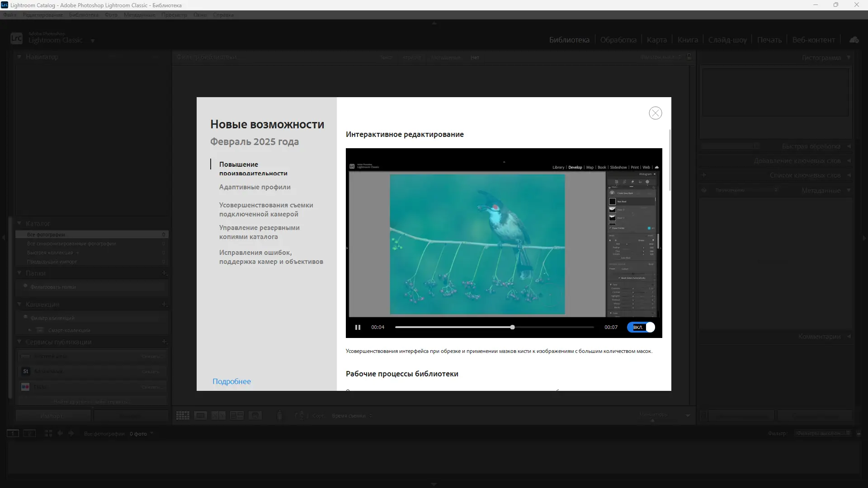Click the Импорт button
This screenshot has height=488, width=868.
(52, 415)
